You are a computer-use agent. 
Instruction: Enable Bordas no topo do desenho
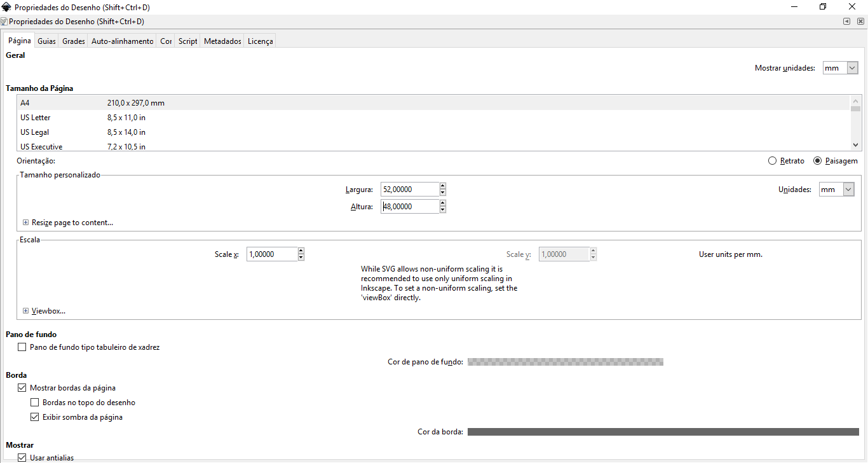coord(35,403)
